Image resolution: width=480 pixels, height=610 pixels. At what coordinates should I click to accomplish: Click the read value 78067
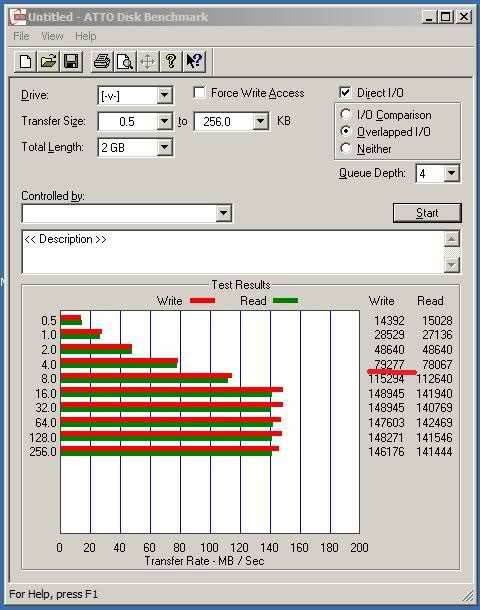point(437,365)
